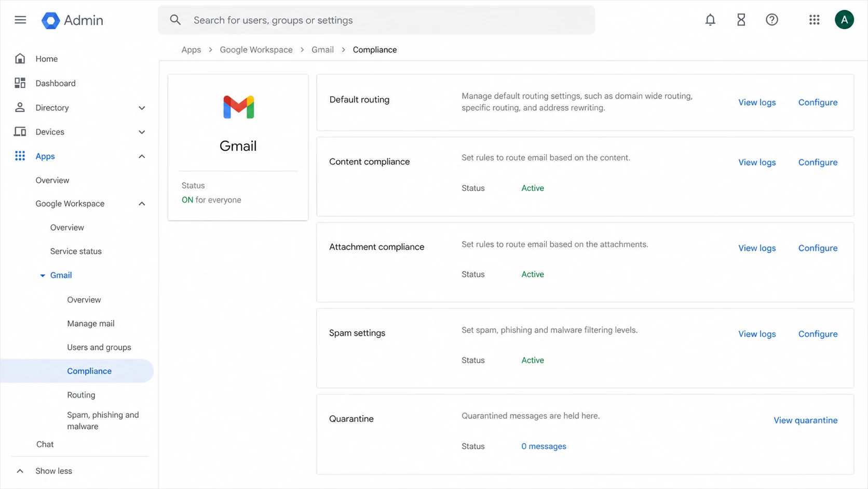Viewport: 868px width, 489px height.
Task: Click the Gmail envelope logo
Action: (238, 107)
